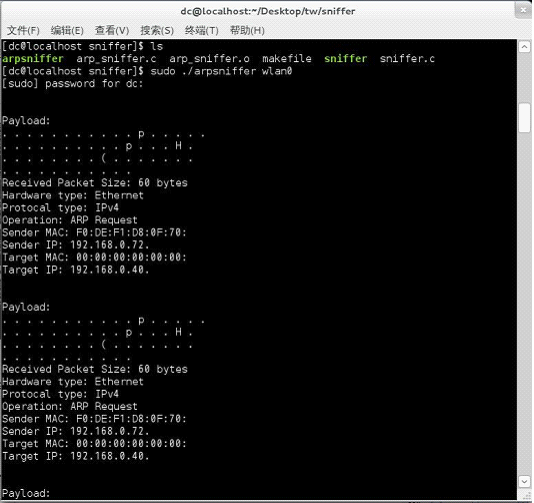
Task: Open the 终端(T) terminal menu
Action: [x=202, y=31]
